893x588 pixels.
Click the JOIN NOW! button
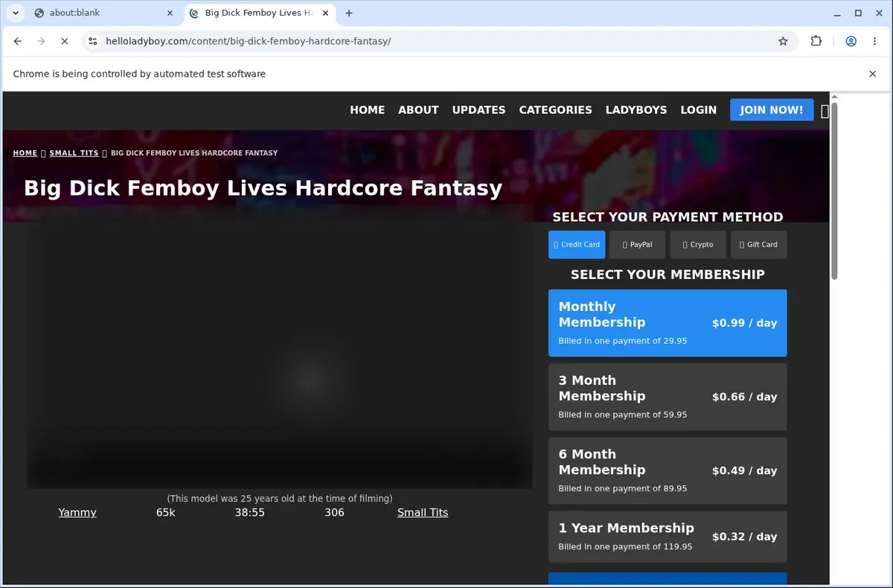[772, 110]
